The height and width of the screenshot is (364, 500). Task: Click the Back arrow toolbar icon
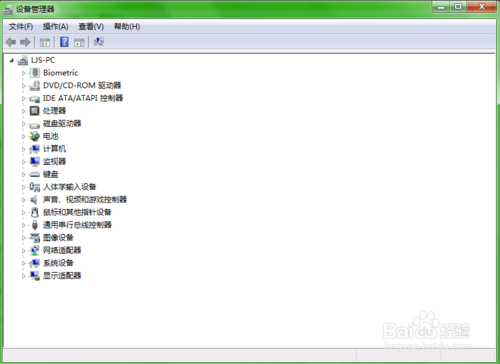pos(11,42)
